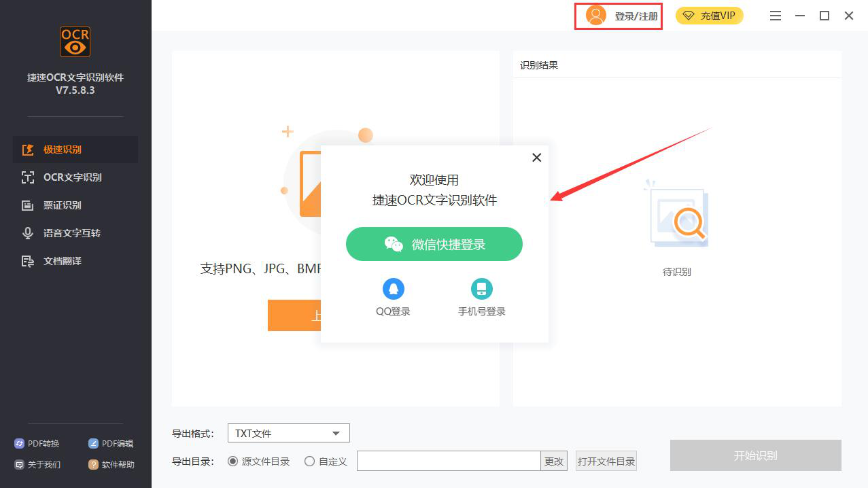Click 打开文件目录 button
868x488 pixels.
pos(606,461)
